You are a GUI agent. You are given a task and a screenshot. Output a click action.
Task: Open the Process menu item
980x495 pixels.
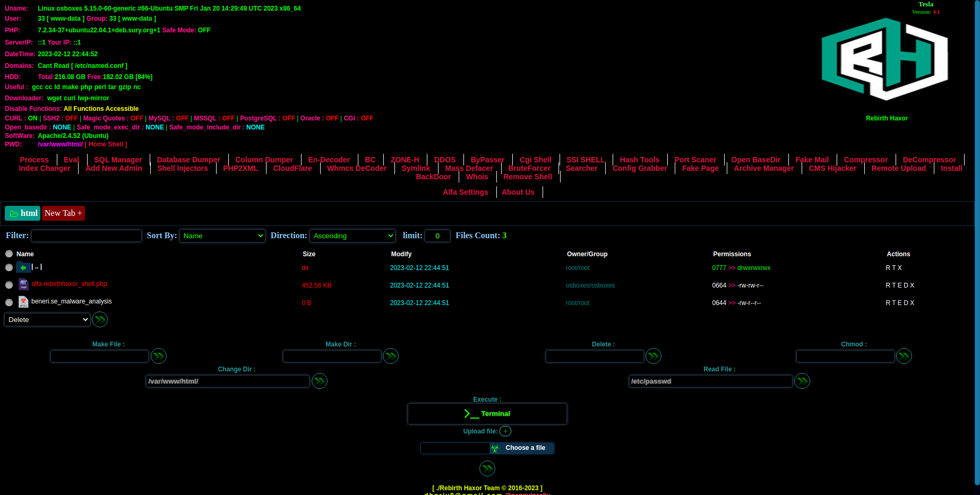coord(35,160)
